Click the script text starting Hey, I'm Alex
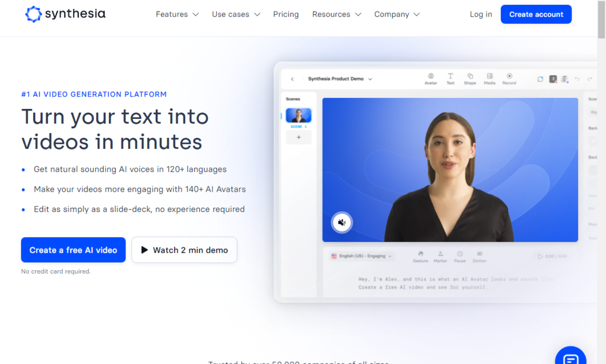The width and height of the screenshot is (606, 364). pos(455,283)
